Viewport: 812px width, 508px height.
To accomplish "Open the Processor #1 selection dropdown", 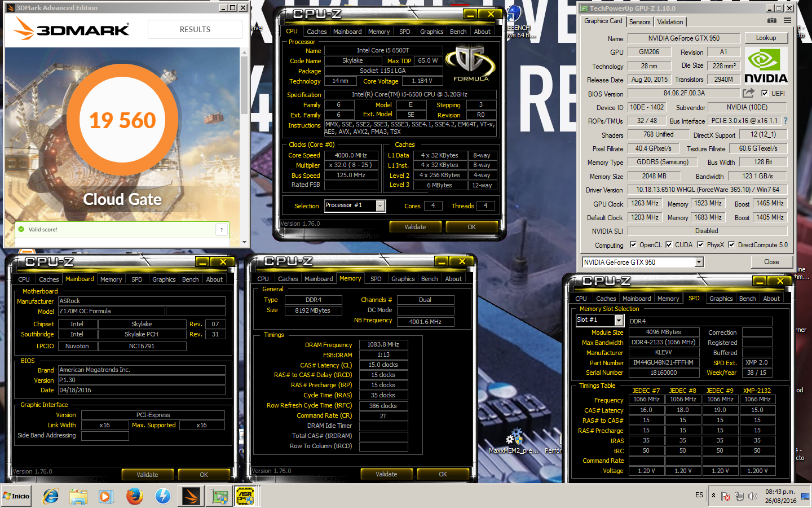I will tap(381, 206).
